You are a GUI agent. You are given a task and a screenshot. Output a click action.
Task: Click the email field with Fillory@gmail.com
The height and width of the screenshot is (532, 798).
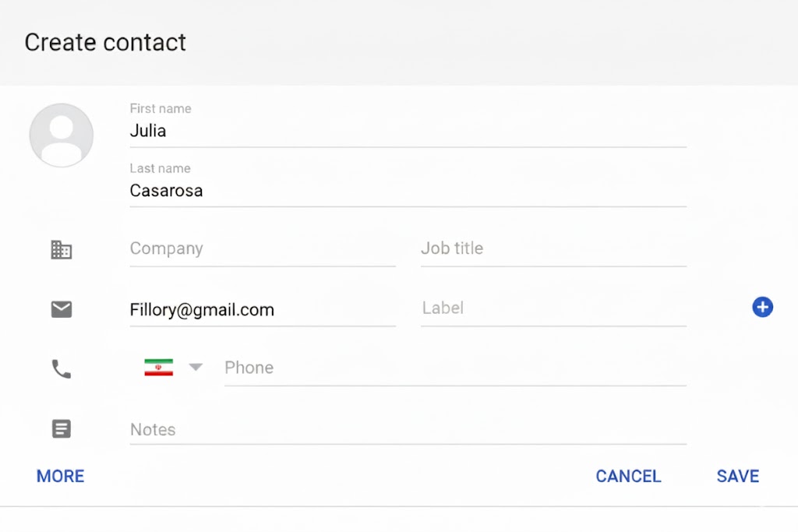[x=263, y=310]
